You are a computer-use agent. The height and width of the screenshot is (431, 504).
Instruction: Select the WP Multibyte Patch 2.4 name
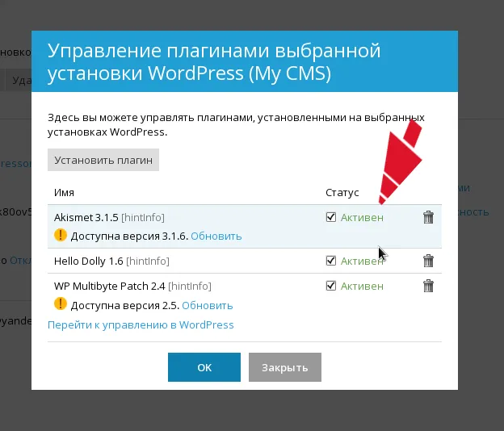point(110,286)
